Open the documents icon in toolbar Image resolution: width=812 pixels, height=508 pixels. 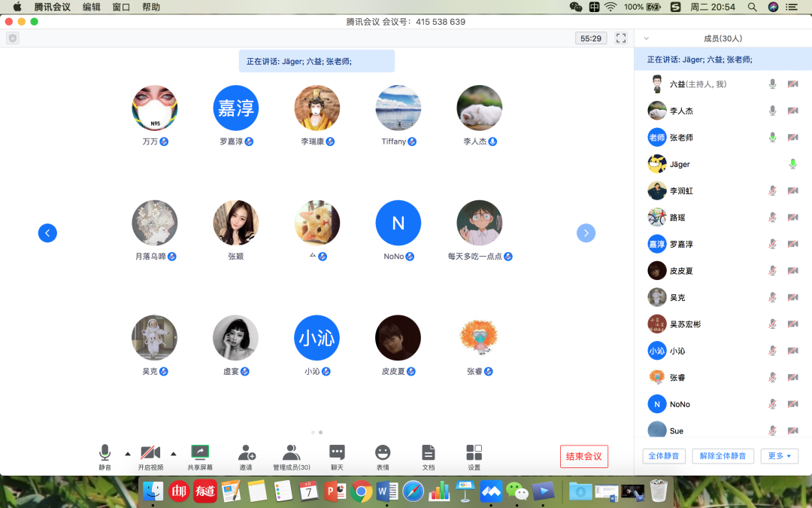click(x=428, y=452)
